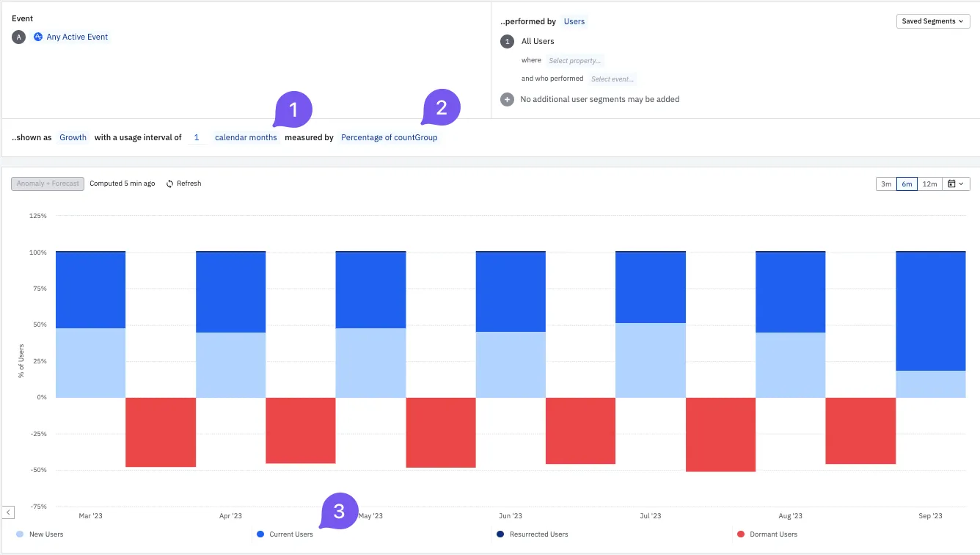Open the Select event filter
This screenshot has width=980, height=555.
tap(612, 79)
